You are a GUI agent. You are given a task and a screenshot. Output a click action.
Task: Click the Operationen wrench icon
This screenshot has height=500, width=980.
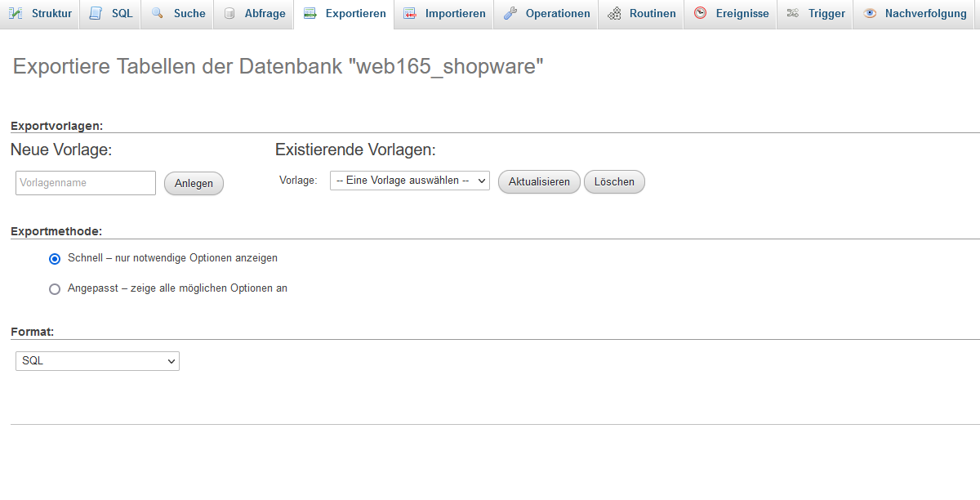(510, 13)
